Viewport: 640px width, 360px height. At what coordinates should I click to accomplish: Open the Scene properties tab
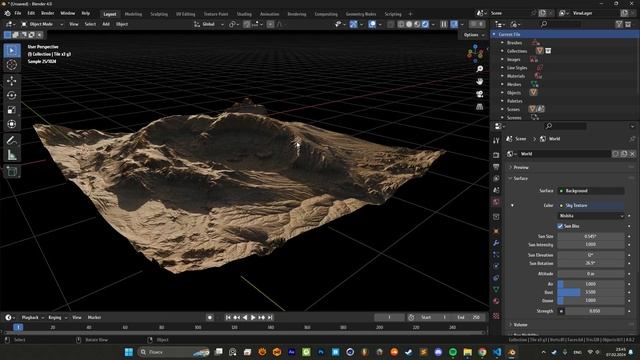(x=496, y=190)
